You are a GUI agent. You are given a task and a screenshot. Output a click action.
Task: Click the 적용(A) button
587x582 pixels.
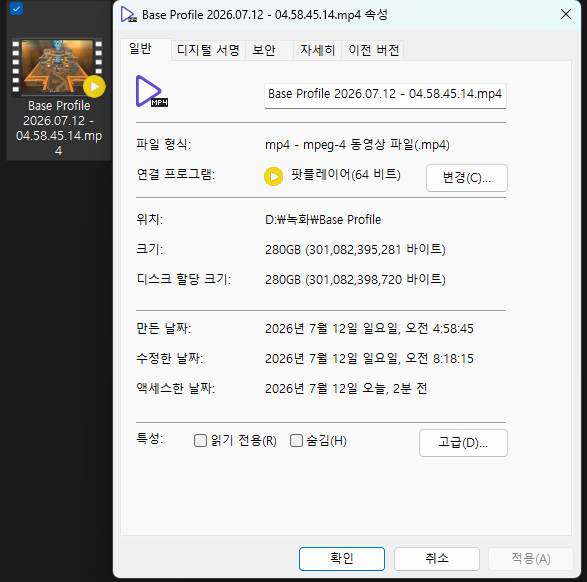pos(531,559)
